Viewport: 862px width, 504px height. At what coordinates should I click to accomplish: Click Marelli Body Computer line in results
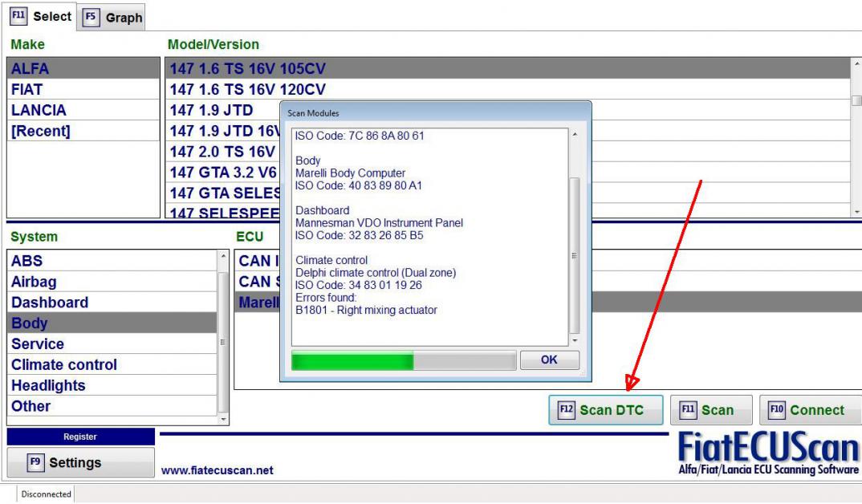[x=350, y=173]
